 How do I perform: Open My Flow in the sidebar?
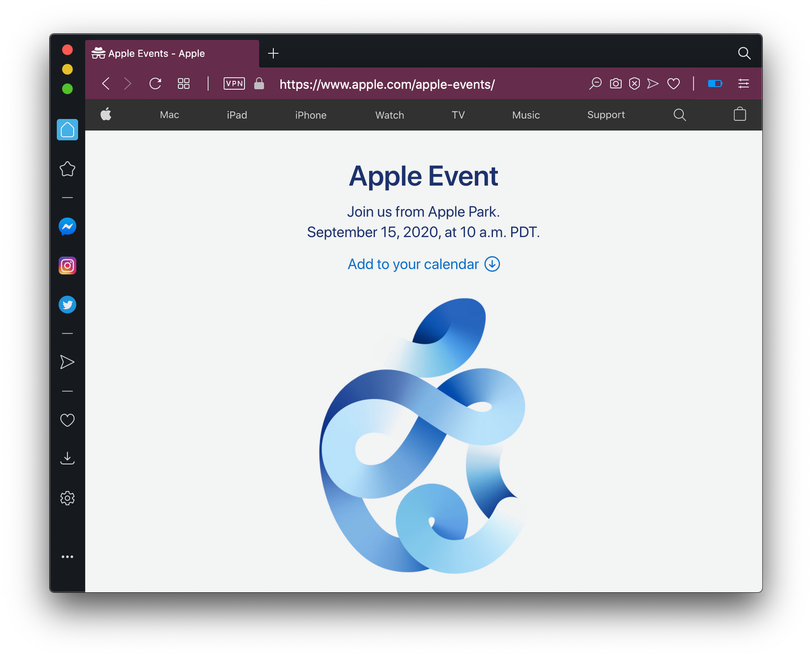tap(68, 362)
